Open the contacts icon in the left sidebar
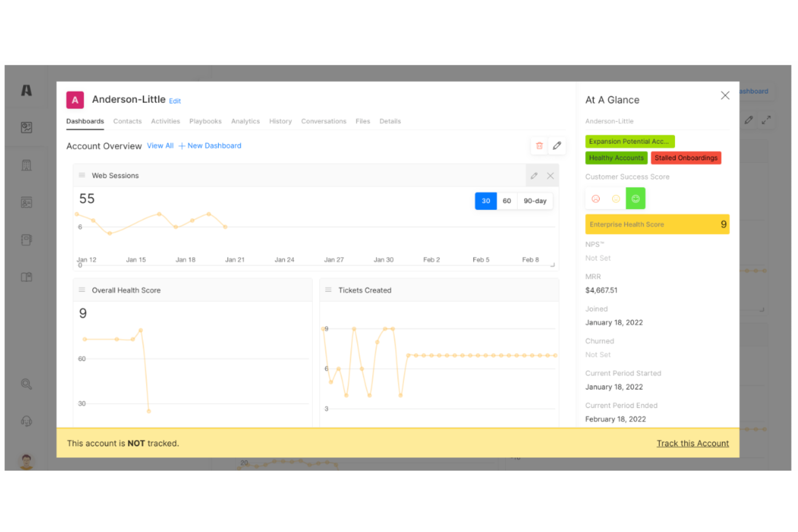This screenshot has width=798, height=532. click(26, 203)
